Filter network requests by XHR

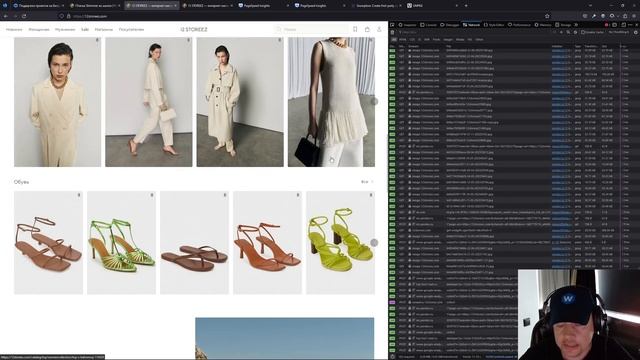427,40
